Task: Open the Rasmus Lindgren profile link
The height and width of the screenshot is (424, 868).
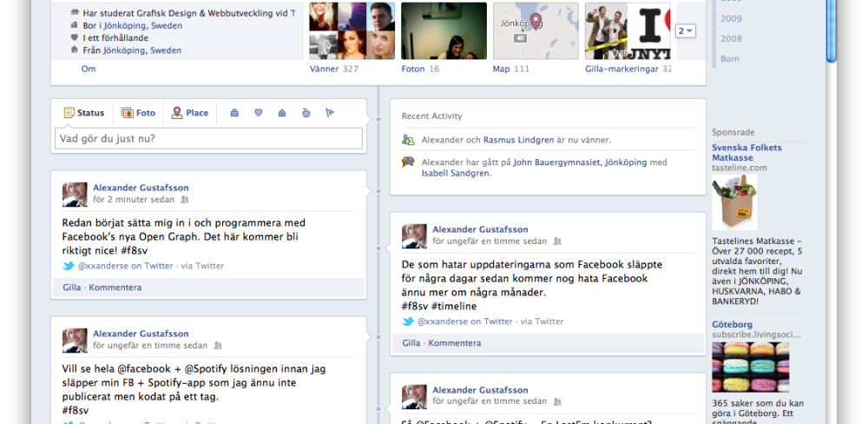Action: click(519, 140)
